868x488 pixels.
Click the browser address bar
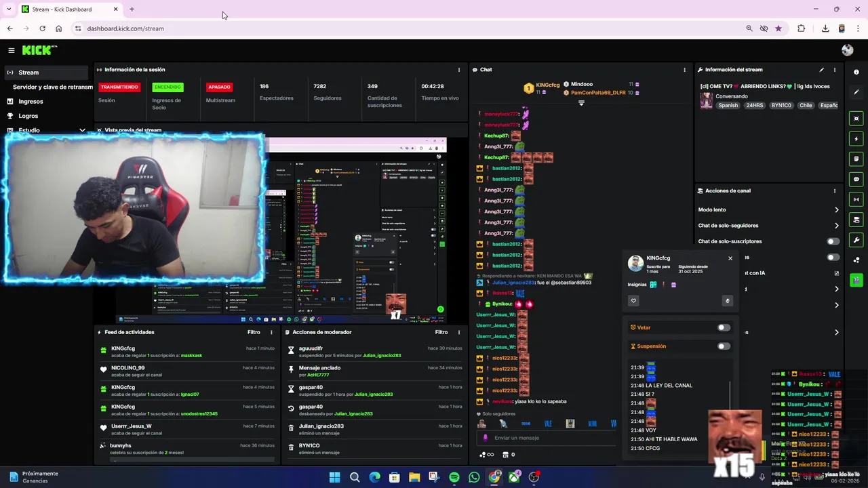tap(407, 28)
